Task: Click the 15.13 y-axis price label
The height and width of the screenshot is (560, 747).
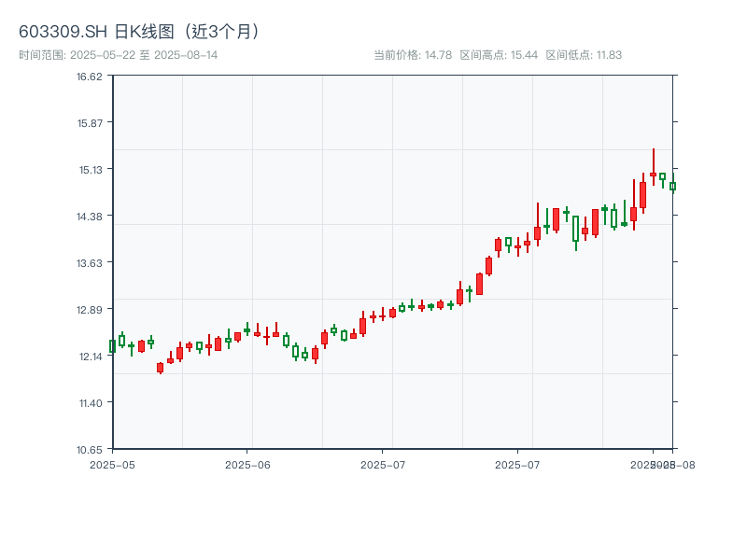Action: pos(90,170)
